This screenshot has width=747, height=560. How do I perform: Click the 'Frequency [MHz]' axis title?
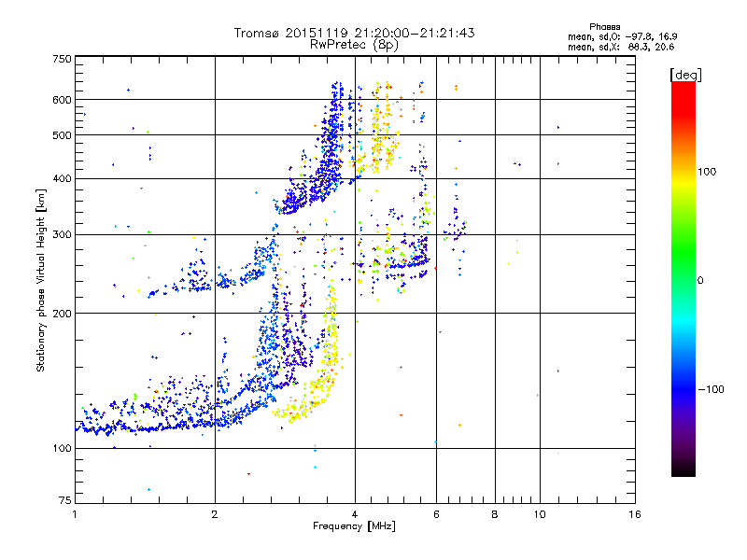point(354,526)
